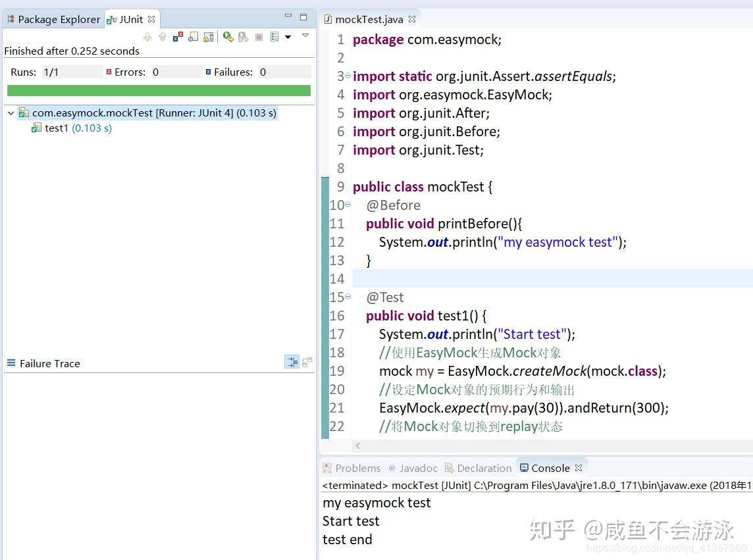Open the JUnit test run history icon
The height and width of the screenshot is (560, 753).
click(x=274, y=37)
